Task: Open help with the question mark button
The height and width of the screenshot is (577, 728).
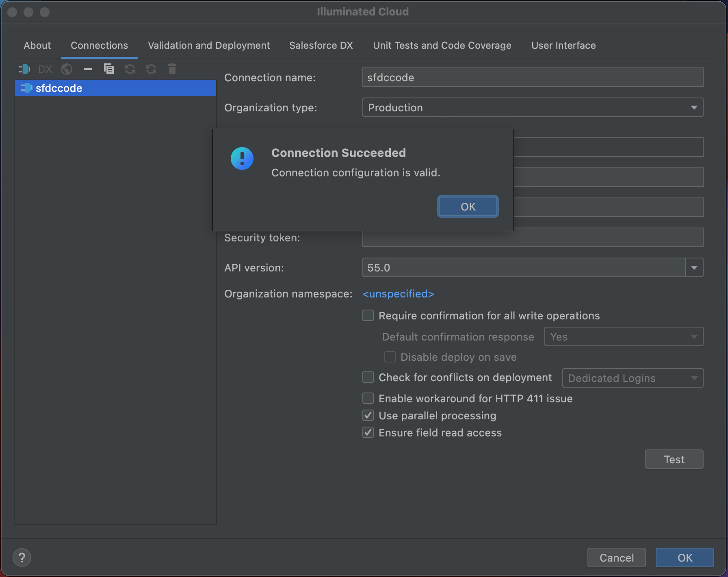Action: click(x=22, y=557)
